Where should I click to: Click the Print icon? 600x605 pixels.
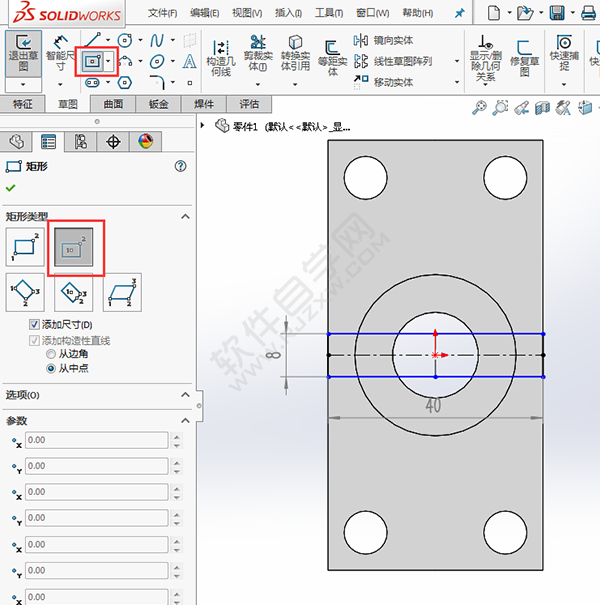coord(588,13)
